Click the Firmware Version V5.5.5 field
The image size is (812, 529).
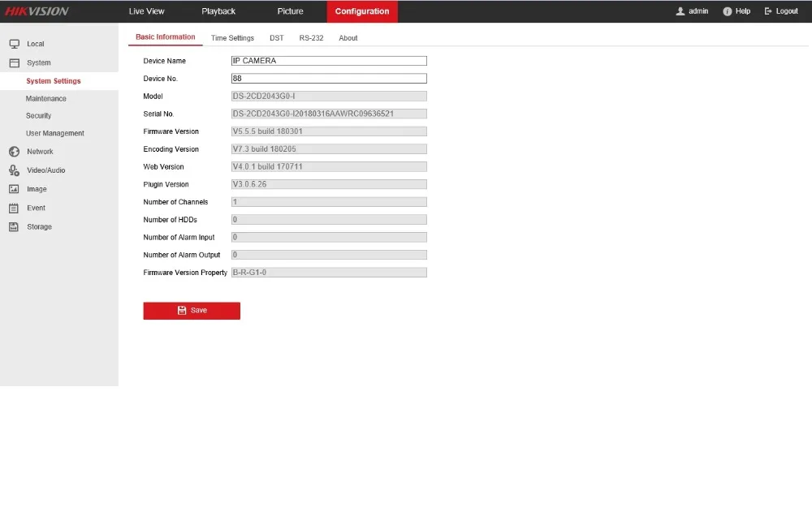point(329,131)
